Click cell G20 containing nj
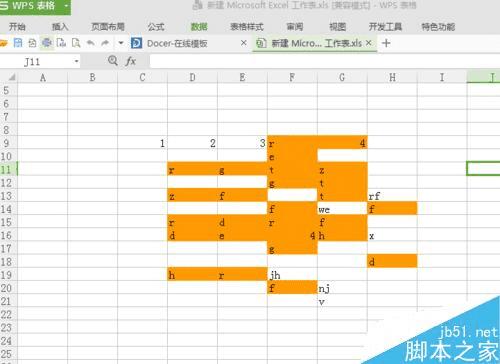Screen dimensions: 500x364 coord(342,288)
